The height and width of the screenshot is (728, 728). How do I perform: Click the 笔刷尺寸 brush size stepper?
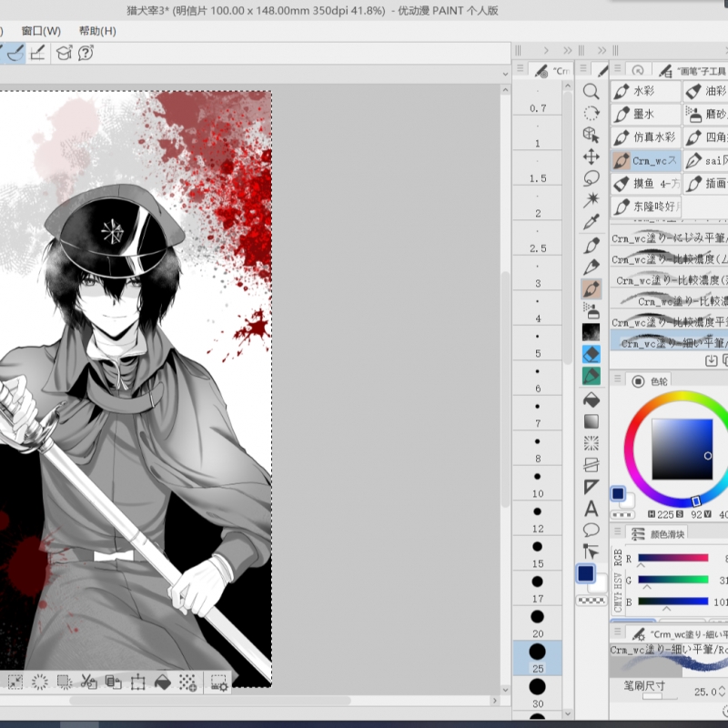[722, 692]
